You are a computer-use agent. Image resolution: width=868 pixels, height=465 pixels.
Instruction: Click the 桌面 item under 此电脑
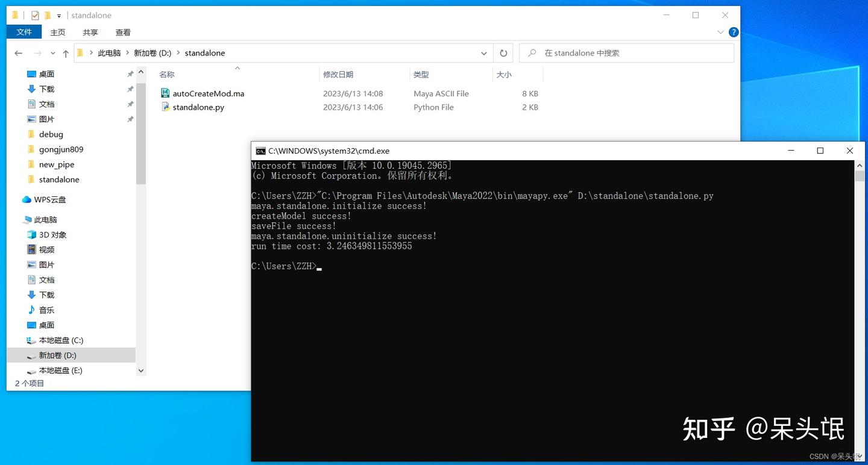point(46,325)
